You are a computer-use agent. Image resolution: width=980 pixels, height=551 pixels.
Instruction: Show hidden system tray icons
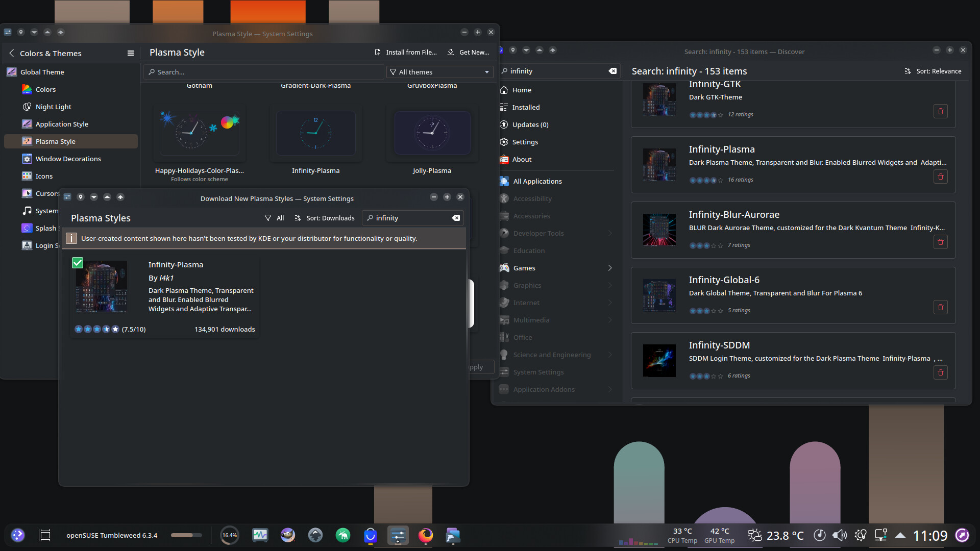point(900,535)
